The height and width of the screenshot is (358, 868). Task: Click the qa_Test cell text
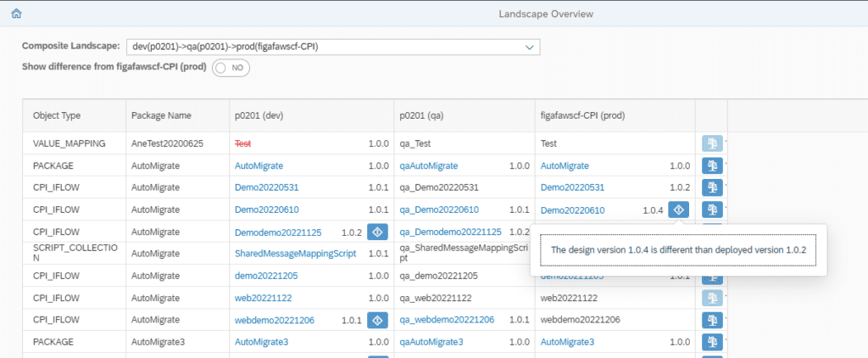415,143
